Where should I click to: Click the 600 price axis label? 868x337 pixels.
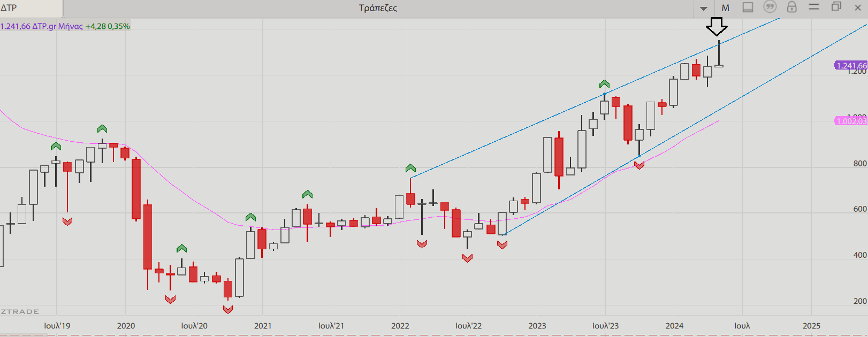coord(860,209)
